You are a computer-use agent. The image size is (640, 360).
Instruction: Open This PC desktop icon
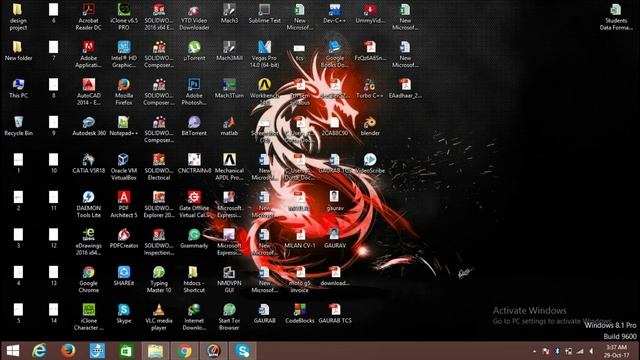[x=18, y=88]
